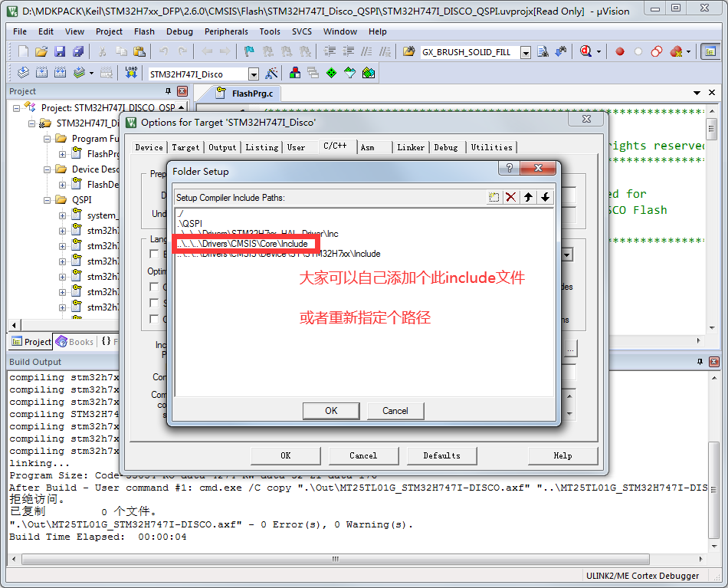Move the include path up with the arrow
This screenshot has height=588, width=728.
[528, 197]
